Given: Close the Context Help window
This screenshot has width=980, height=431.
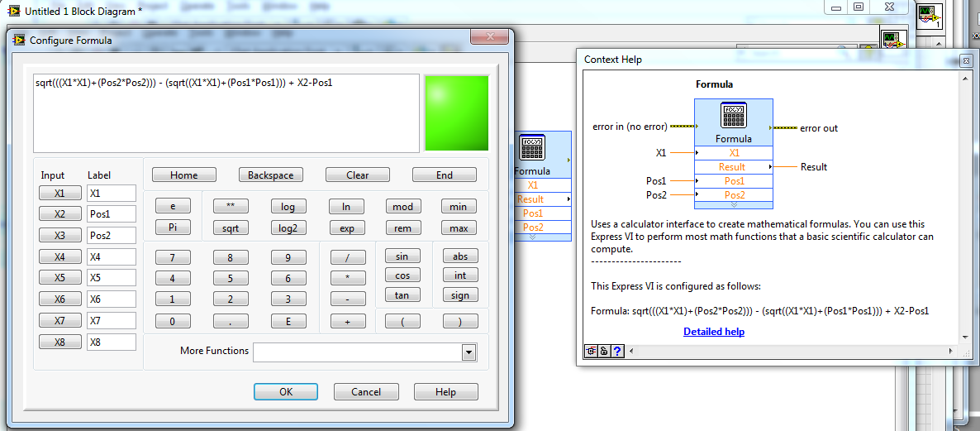Looking at the screenshot, I should (966, 60).
